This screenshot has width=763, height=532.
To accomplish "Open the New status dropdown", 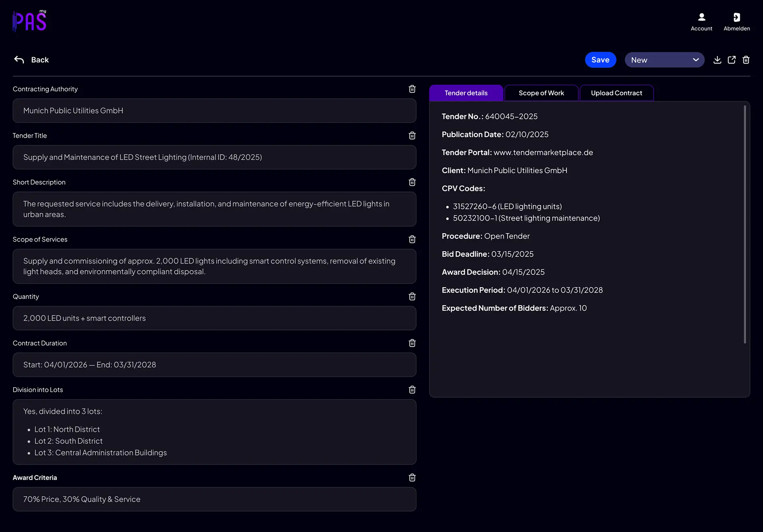I will (665, 60).
